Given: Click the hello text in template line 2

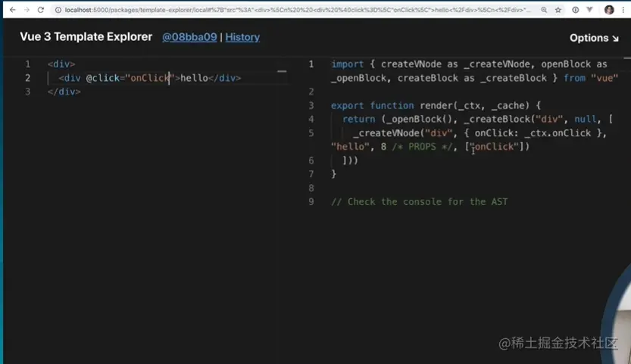Looking at the screenshot, I should click(x=194, y=78).
